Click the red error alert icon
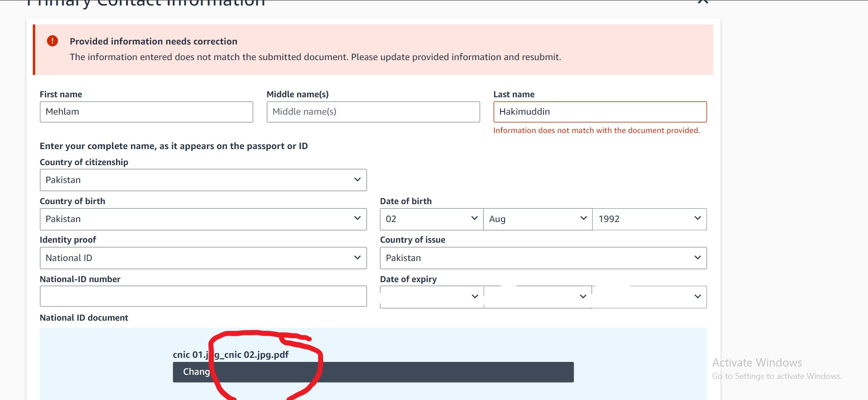This screenshot has height=400, width=868. (52, 41)
